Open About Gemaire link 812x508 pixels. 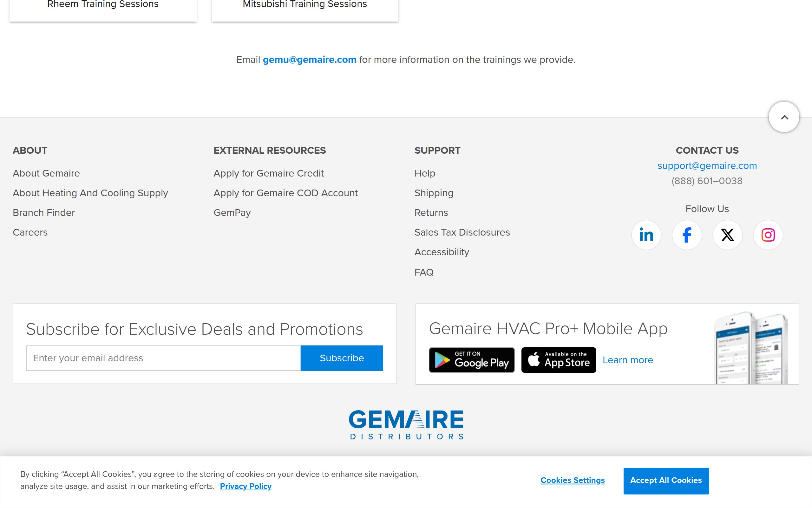coord(46,173)
